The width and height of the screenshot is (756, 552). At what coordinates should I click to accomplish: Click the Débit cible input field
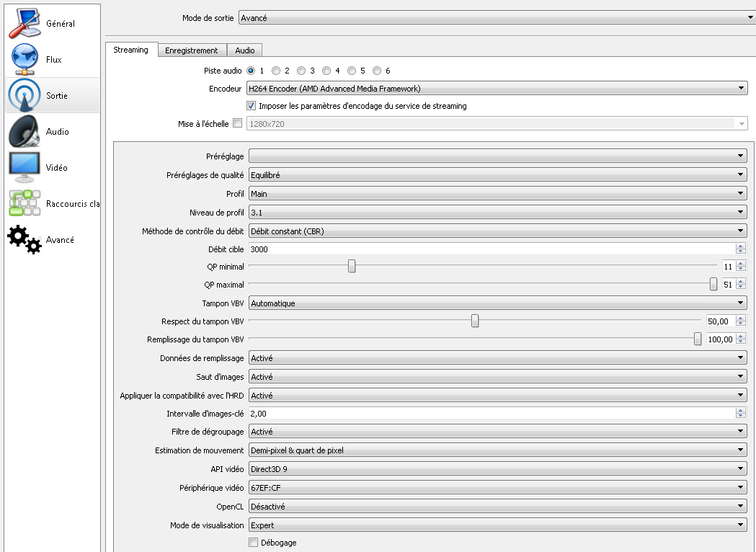(x=492, y=249)
